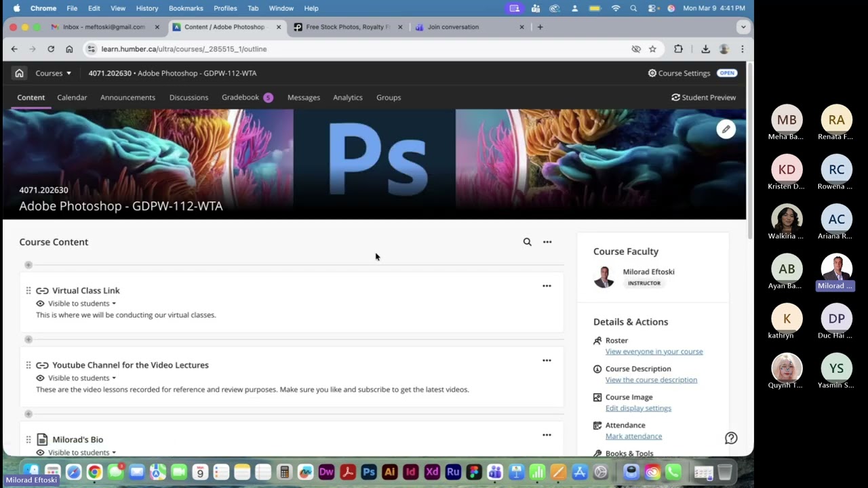The width and height of the screenshot is (868, 488).
Task: Click Mark attendance link
Action: [x=633, y=436]
